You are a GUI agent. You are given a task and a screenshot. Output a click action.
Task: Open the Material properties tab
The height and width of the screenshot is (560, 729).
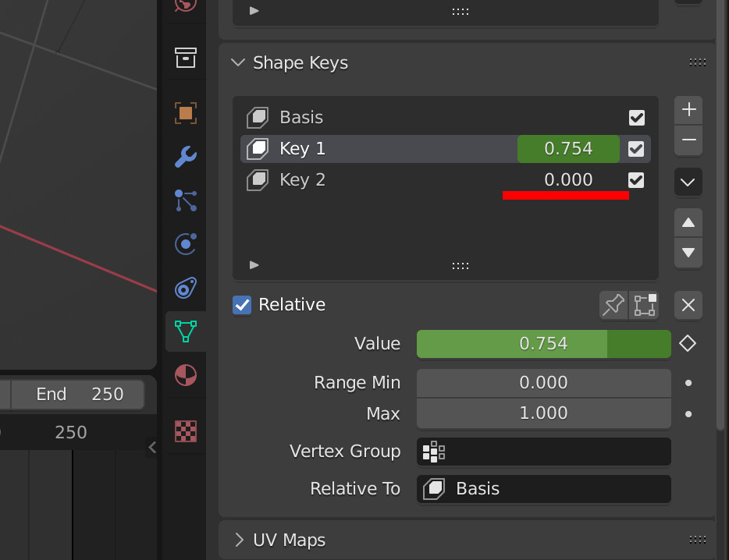click(x=186, y=375)
